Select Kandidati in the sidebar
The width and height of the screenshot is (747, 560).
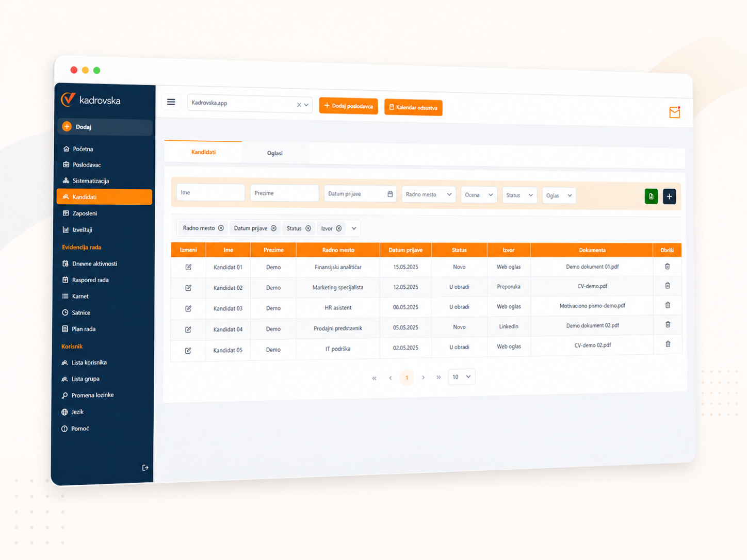(x=104, y=197)
